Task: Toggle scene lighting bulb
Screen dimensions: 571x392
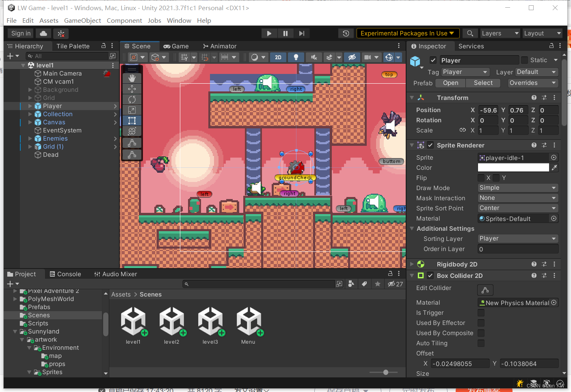Action: tap(296, 57)
